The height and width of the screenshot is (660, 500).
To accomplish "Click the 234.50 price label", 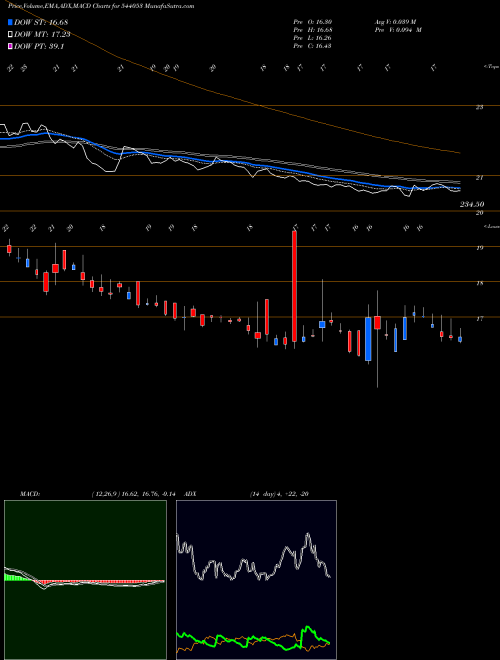I will (472, 204).
